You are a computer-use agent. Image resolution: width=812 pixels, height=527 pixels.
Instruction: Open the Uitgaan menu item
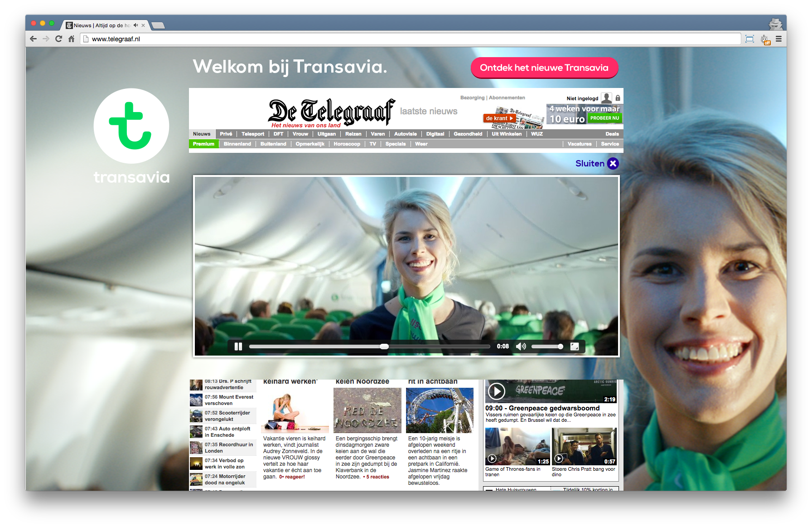click(x=327, y=134)
